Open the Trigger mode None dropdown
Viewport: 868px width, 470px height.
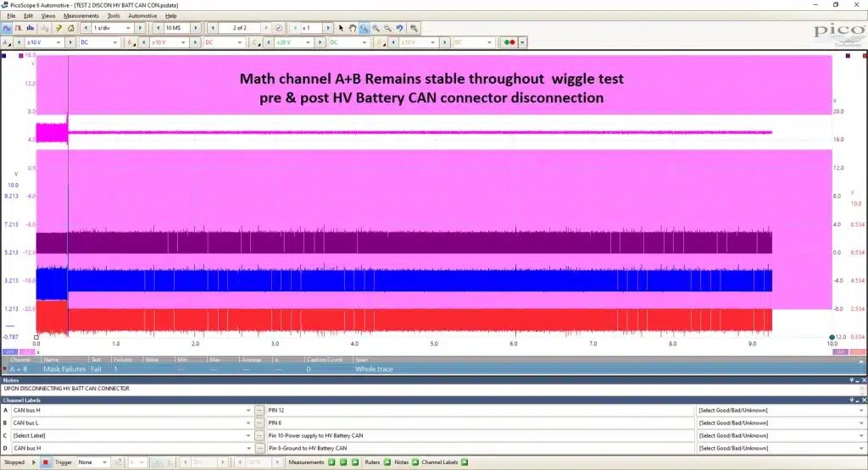coord(104,462)
